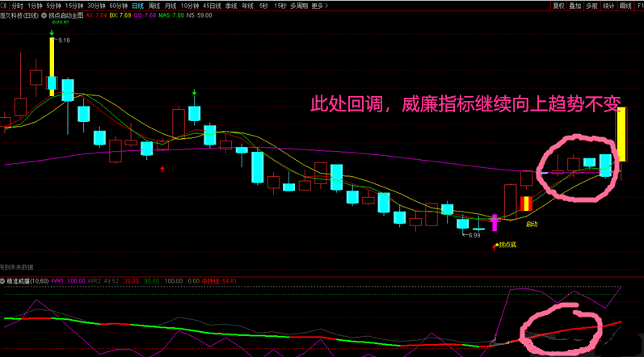Click the magenta candle at the turning point
This screenshot has height=357, width=644.
[x=495, y=222]
